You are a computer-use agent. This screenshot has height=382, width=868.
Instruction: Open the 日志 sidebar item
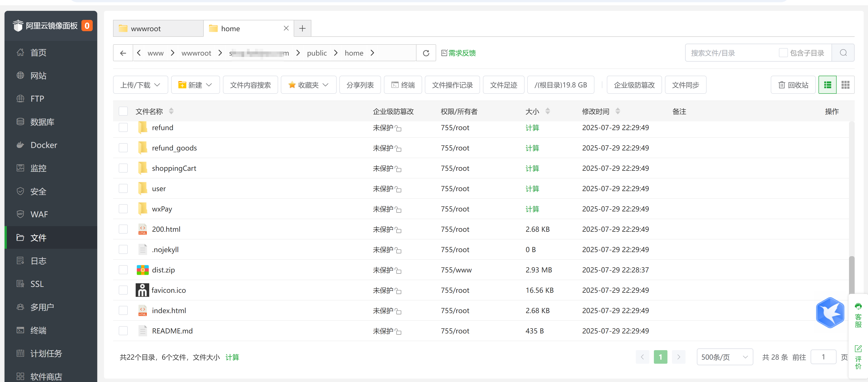click(51, 261)
